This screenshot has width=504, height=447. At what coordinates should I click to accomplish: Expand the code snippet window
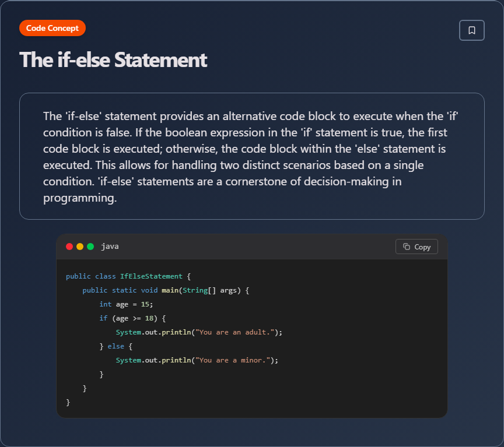pyautogui.click(x=252, y=325)
